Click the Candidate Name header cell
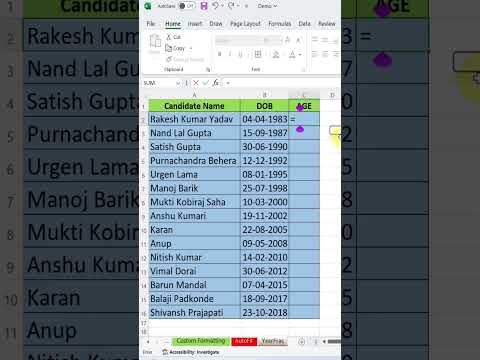Screen dimensions: 480x360 point(194,106)
